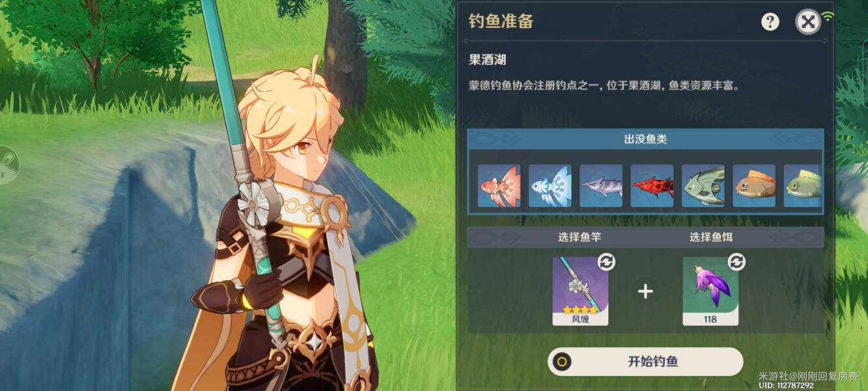
Task: Tap the circle icon on start button
Action: point(562,362)
